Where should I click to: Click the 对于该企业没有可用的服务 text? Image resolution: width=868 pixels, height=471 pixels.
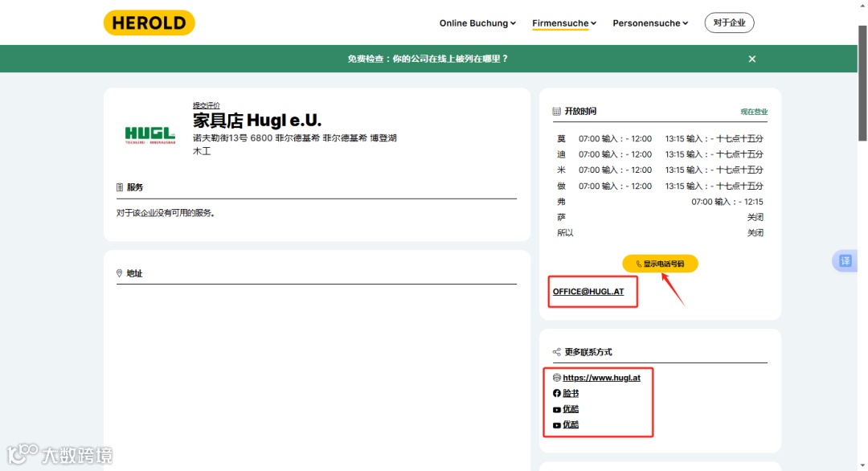165,212
